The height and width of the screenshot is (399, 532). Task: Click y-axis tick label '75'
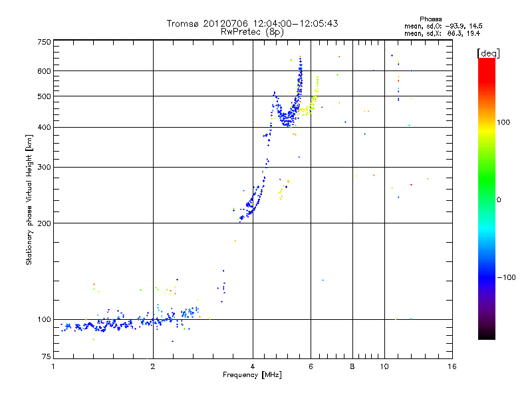[x=47, y=356]
